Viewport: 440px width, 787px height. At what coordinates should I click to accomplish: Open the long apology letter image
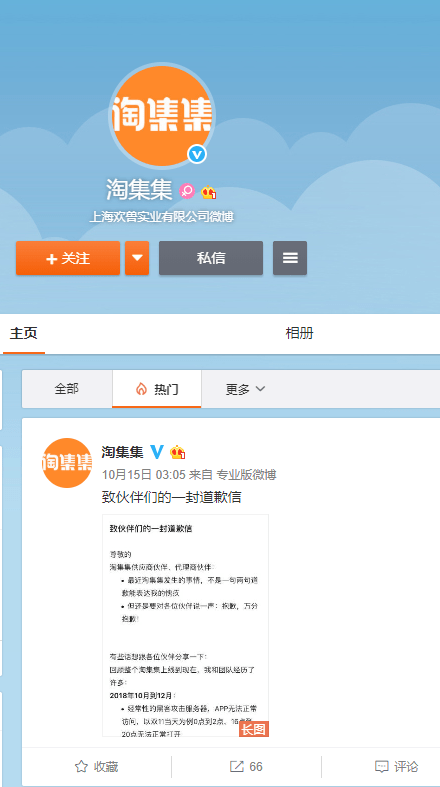coord(186,625)
